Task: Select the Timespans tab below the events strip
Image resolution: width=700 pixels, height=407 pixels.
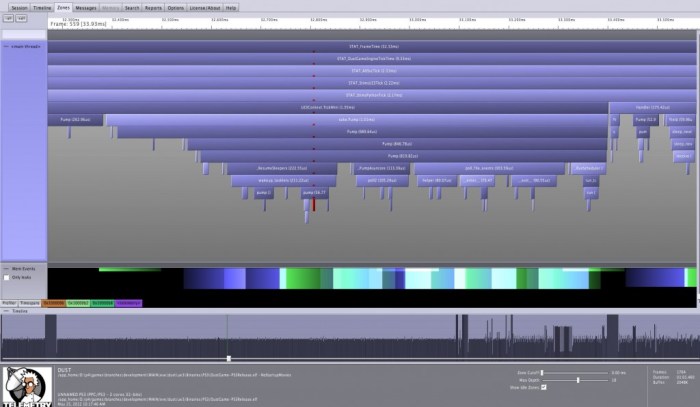Action: 29,302
